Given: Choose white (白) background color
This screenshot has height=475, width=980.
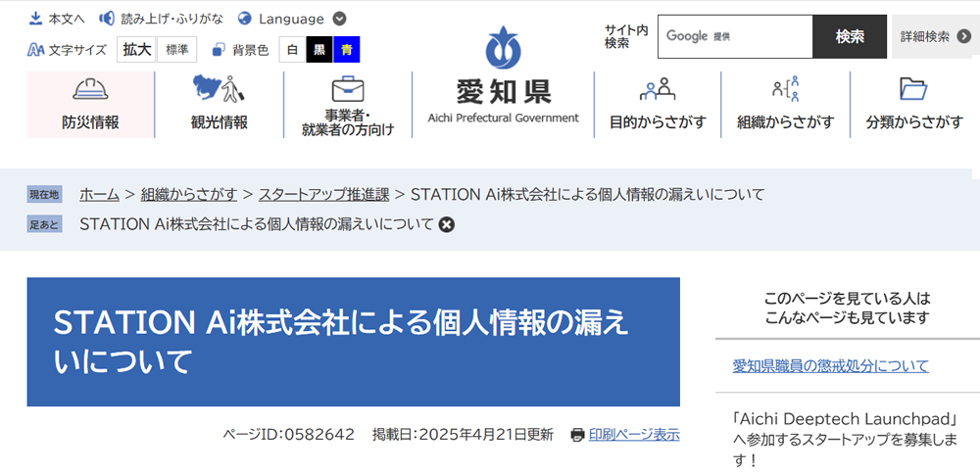Looking at the screenshot, I should click(292, 50).
